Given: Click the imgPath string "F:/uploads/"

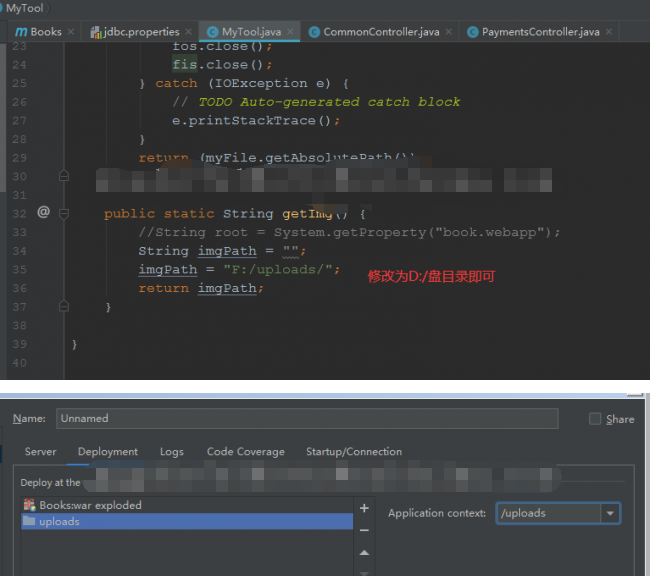Looking at the screenshot, I should coord(277,269).
